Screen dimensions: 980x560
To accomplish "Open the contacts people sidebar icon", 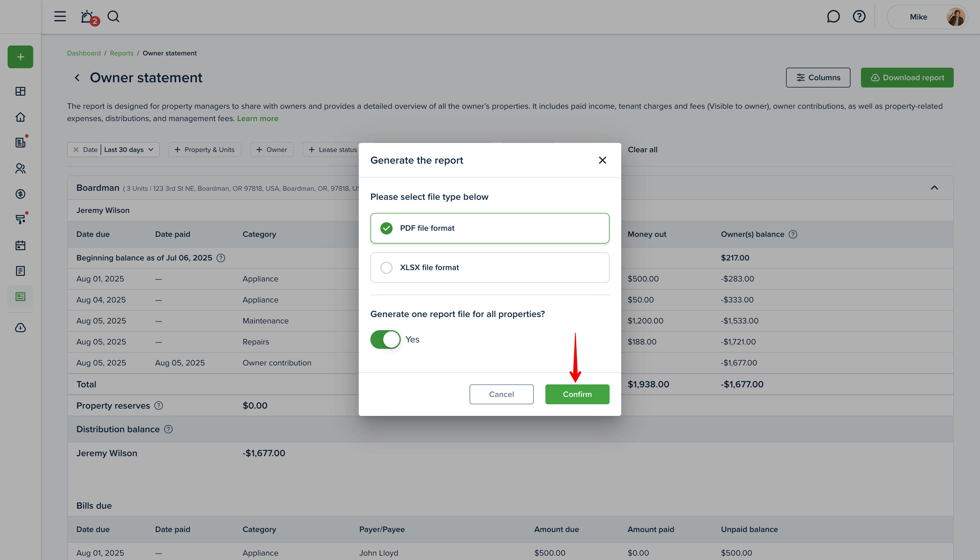I will click(20, 168).
